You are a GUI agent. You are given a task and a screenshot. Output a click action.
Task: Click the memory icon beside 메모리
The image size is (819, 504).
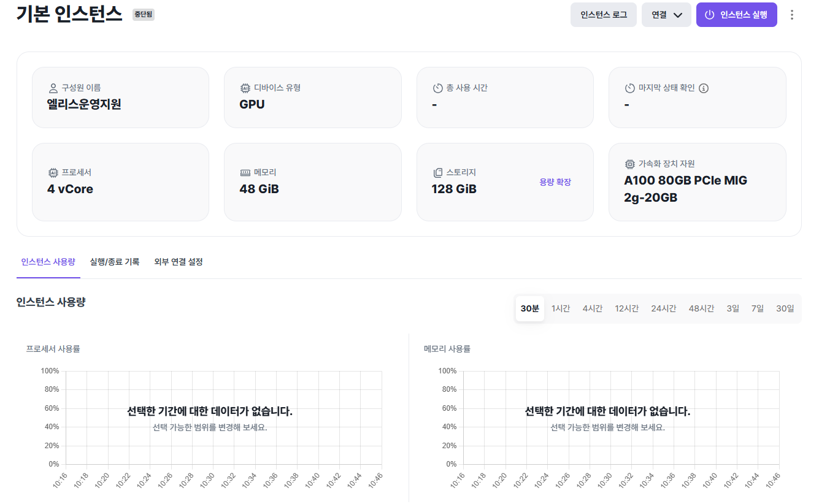click(x=245, y=173)
